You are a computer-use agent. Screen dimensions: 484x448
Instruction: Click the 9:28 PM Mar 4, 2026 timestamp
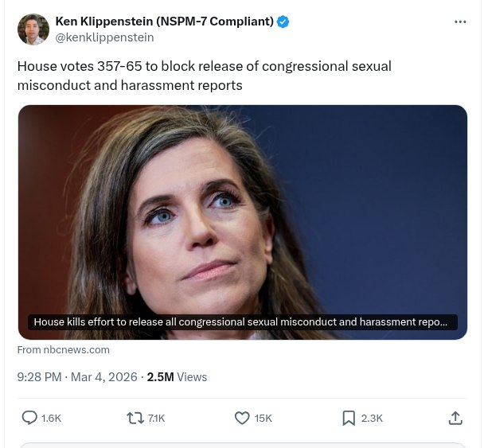pyautogui.click(x=76, y=377)
